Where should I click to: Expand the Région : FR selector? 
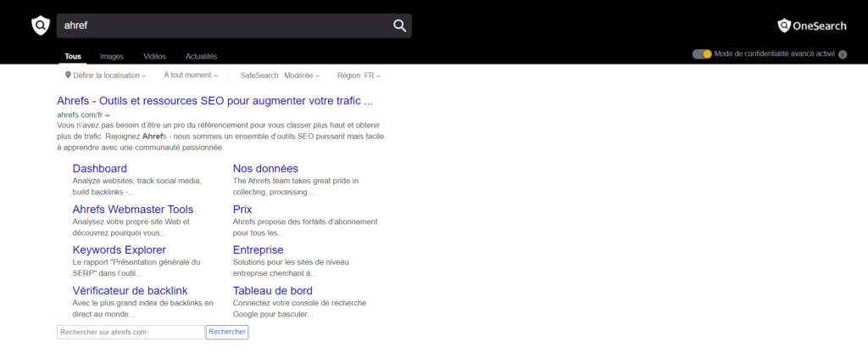click(359, 76)
